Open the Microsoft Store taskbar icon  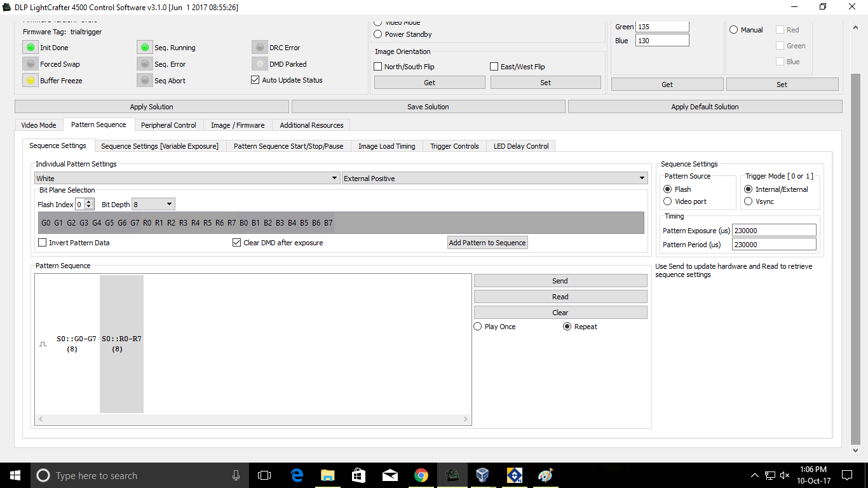pyautogui.click(x=359, y=475)
